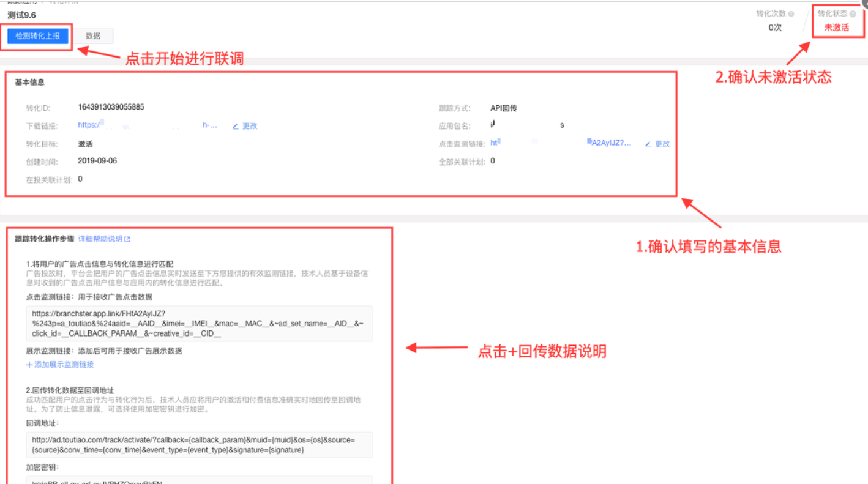This screenshot has height=484, width=868.
Task: Click pencil 更改 icon beside 下载链接
Action: coord(236,127)
